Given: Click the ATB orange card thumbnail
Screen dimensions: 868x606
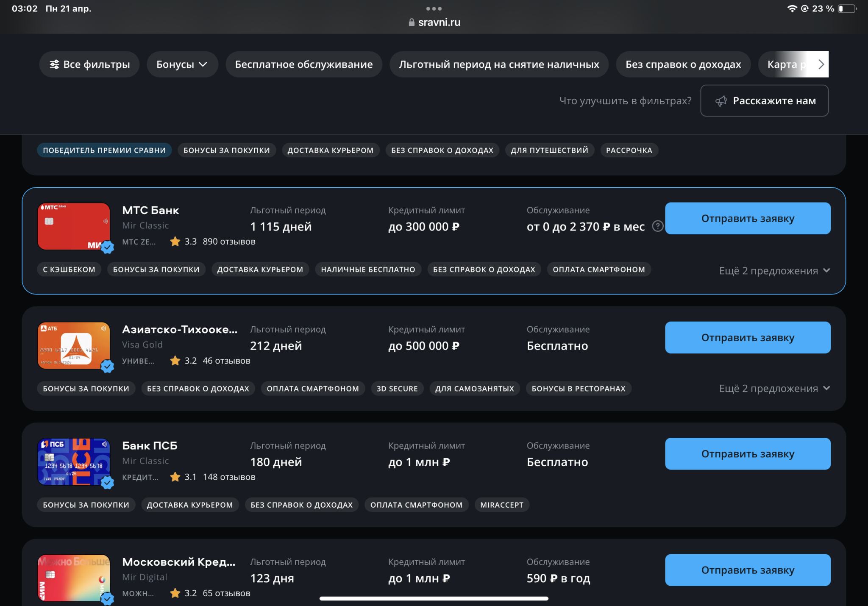Looking at the screenshot, I should [x=73, y=345].
